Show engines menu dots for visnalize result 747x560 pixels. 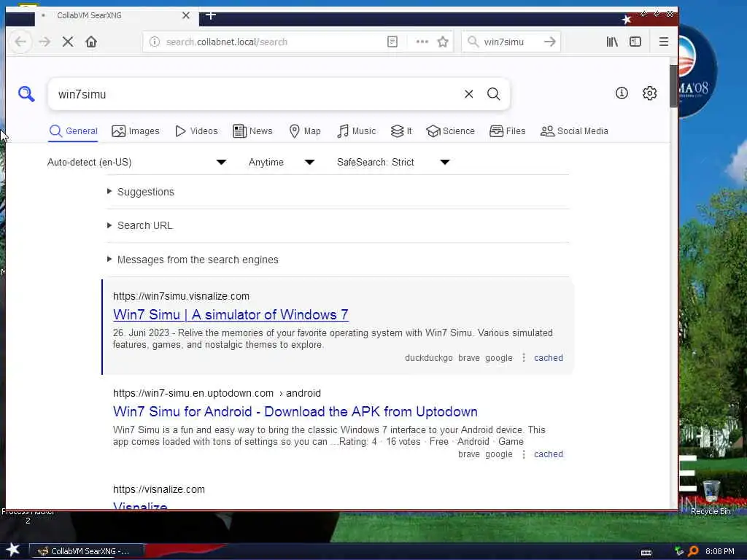coord(524,357)
